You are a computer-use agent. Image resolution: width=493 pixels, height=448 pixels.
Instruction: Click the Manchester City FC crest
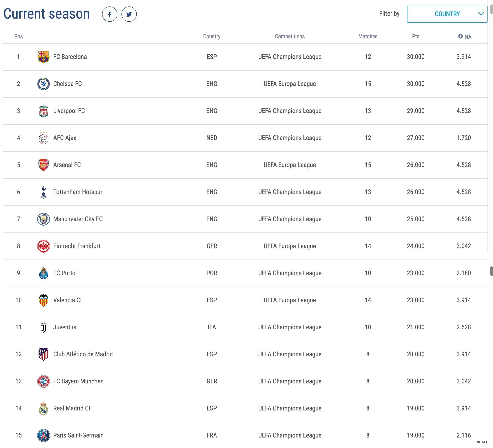point(44,219)
